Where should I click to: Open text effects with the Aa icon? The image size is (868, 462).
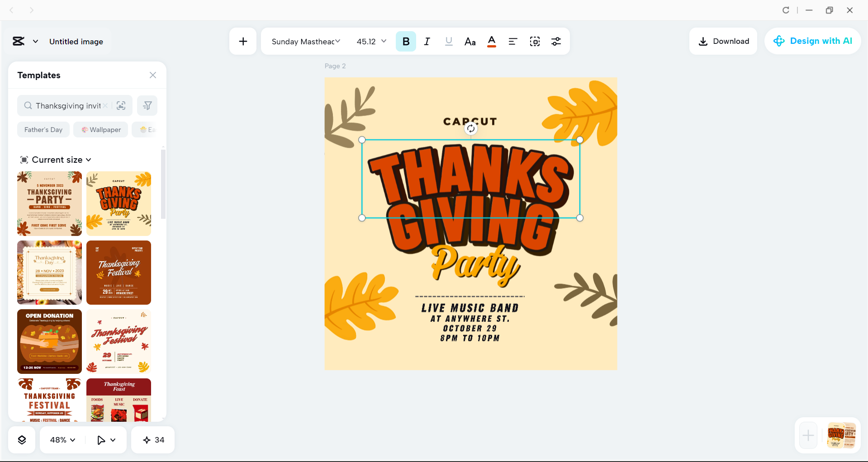pos(470,41)
